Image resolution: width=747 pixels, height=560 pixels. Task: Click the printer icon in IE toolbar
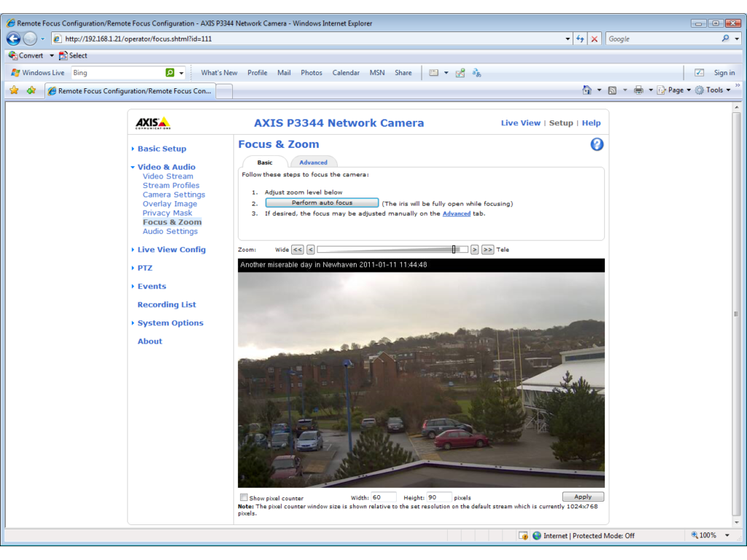(638, 90)
